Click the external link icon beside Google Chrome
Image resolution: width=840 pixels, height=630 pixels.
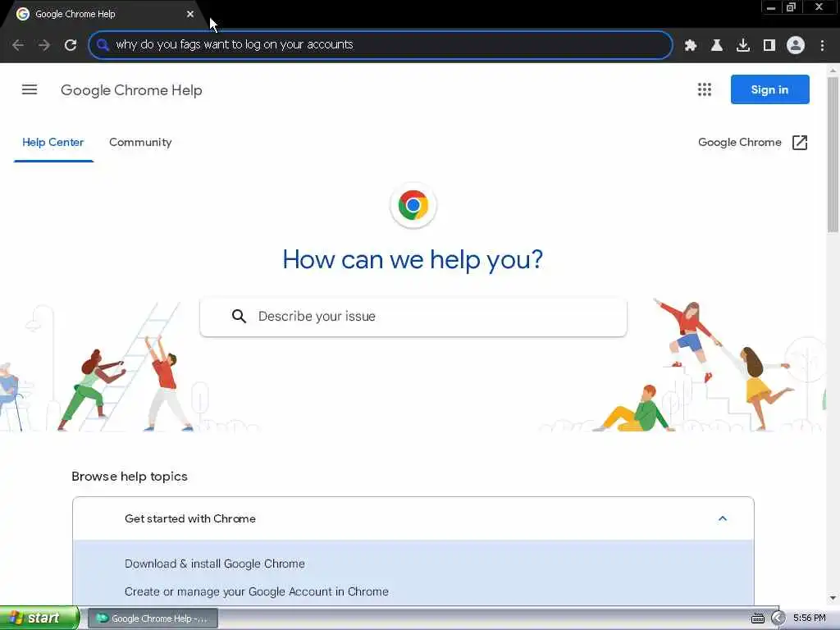[799, 143]
